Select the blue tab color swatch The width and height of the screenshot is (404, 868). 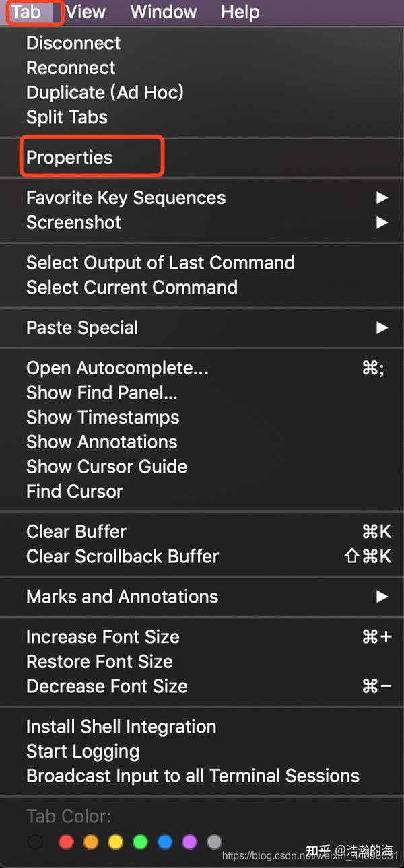pos(165,842)
